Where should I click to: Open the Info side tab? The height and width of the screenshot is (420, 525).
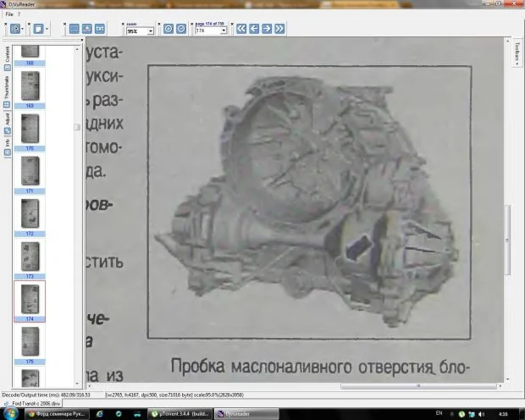coord(7,143)
